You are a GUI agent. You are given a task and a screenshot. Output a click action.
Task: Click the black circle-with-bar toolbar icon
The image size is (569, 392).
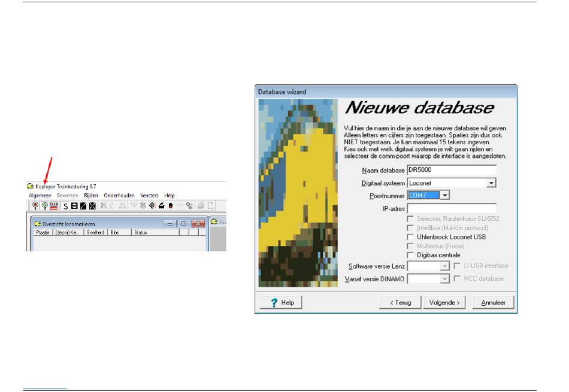[x=74, y=206]
